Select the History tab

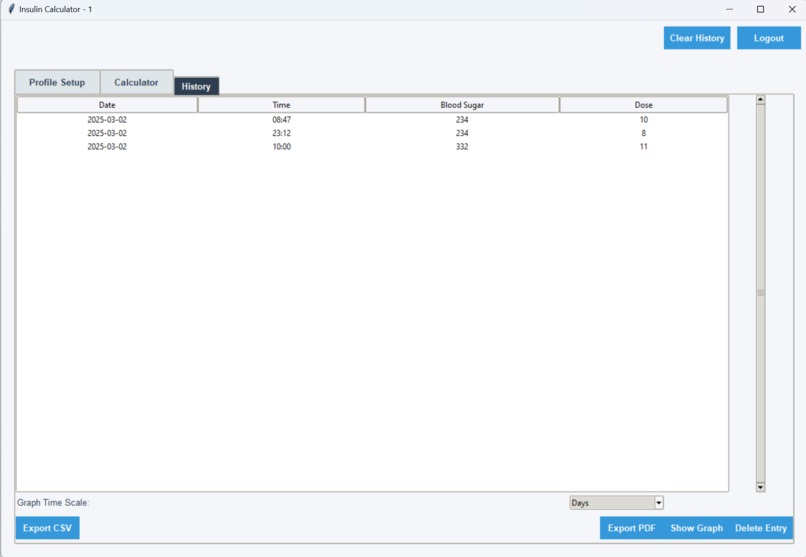click(x=196, y=86)
